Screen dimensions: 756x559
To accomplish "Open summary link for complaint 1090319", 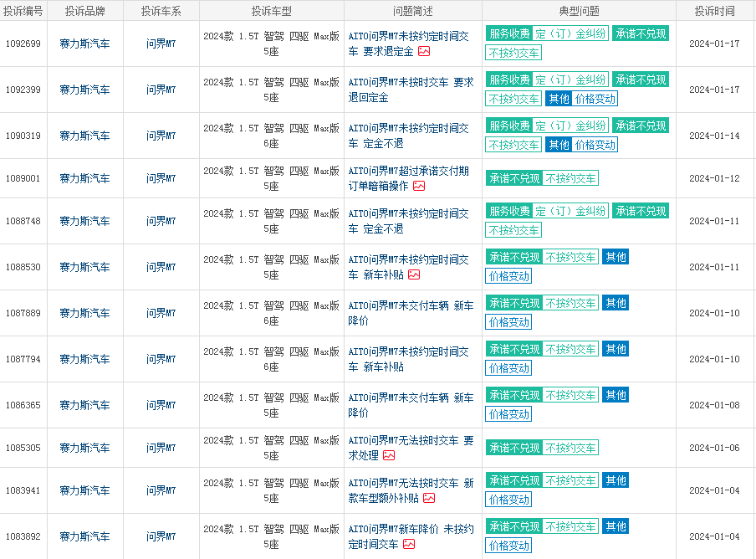I will [408, 136].
